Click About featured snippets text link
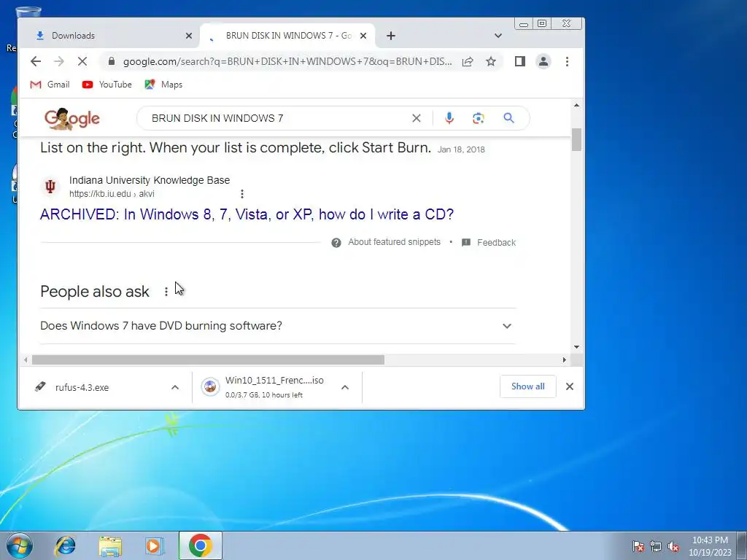The width and height of the screenshot is (747, 560). tap(394, 242)
